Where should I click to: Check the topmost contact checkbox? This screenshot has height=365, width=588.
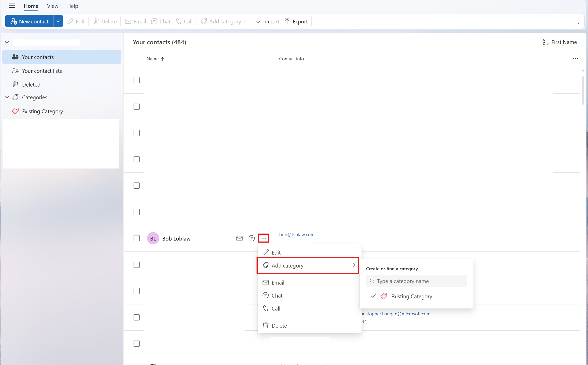137,80
